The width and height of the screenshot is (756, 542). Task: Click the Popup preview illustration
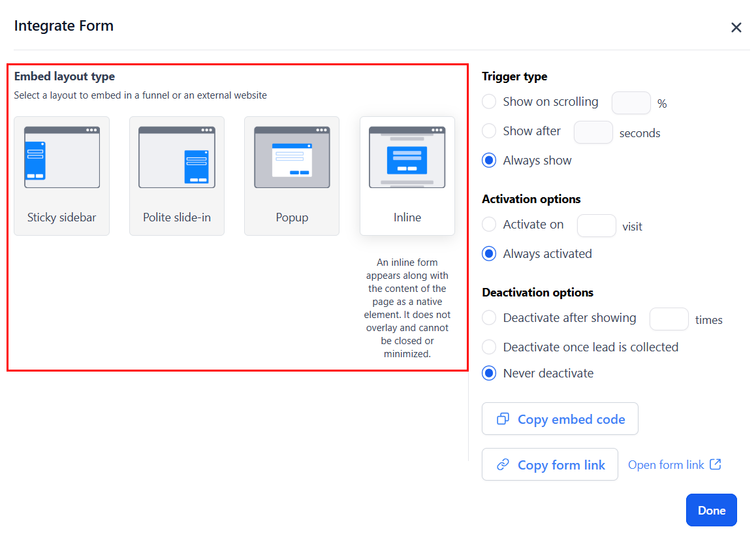292,157
